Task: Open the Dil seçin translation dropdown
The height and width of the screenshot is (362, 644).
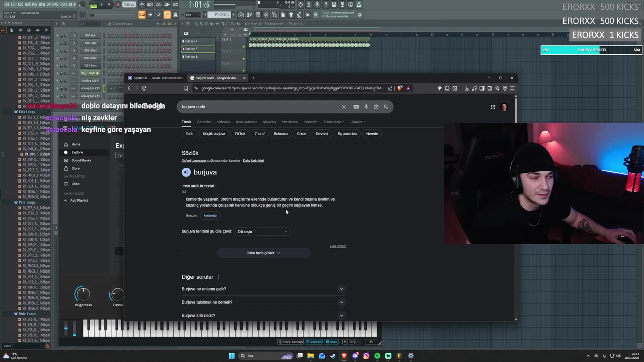Action: 263,232
